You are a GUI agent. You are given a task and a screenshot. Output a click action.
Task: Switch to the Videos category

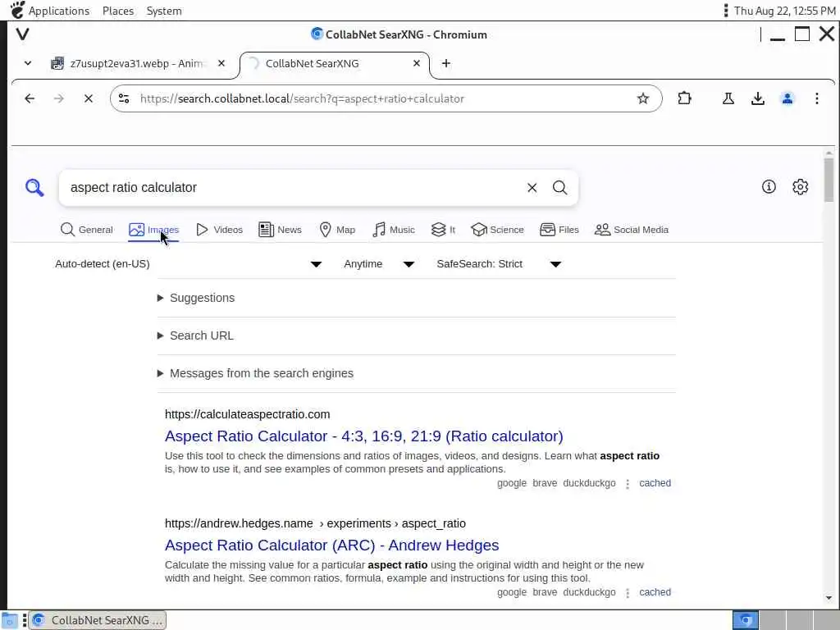(219, 230)
